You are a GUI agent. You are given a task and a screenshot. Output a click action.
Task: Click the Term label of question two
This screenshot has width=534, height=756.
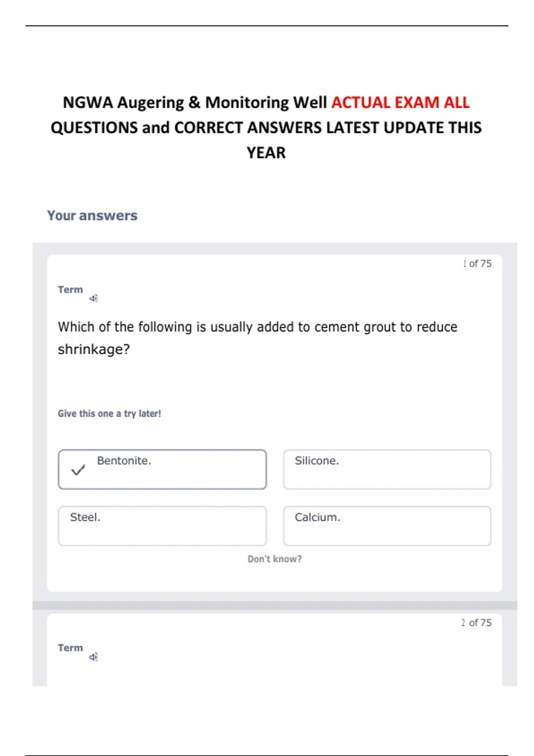coord(70,648)
